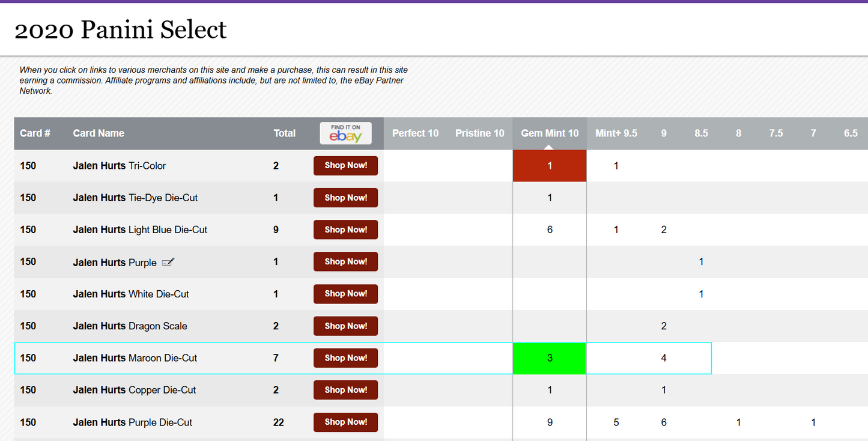The width and height of the screenshot is (868, 441).
Task: Select the Perfect 10 column header
Action: pos(415,133)
